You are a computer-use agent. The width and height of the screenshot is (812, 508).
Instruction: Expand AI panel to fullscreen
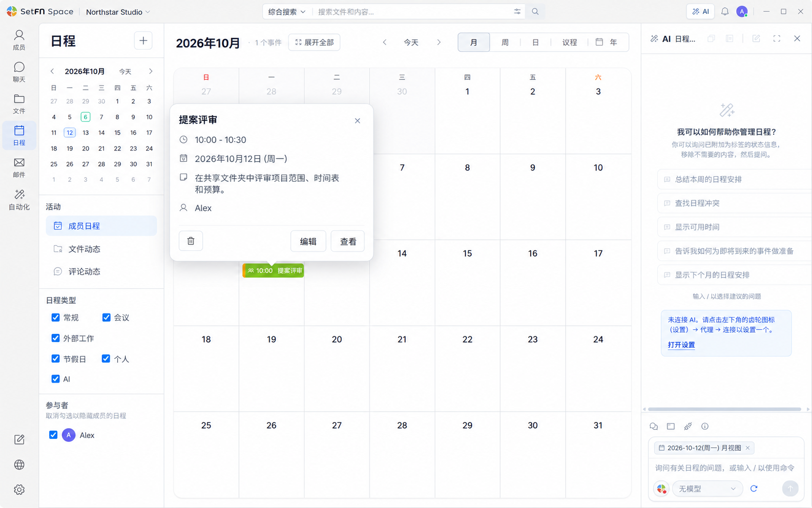(x=777, y=38)
